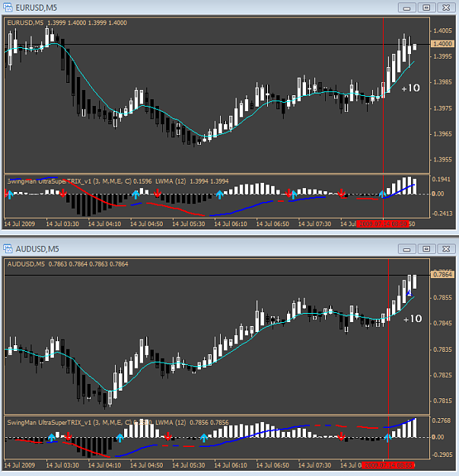Click the AUDUSD,M5 title bar text
The image size is (459, 476).
(37, 249)
